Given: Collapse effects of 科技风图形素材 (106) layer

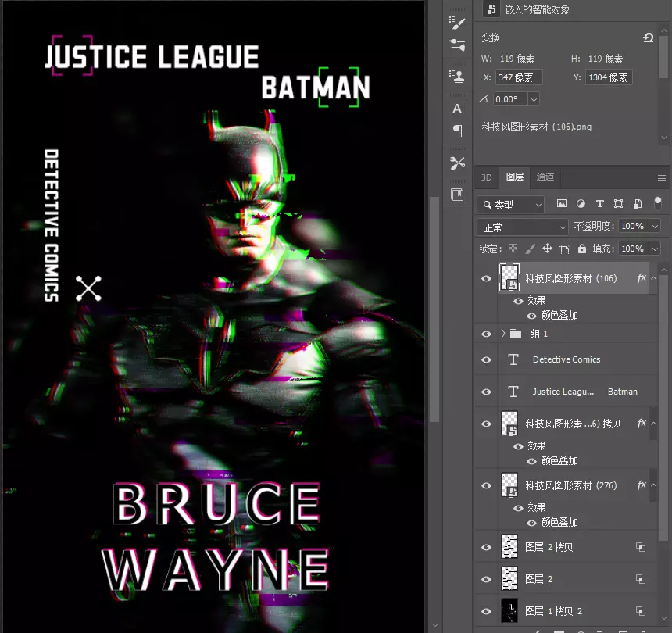Looking at the screenshot, I should (x=653, y=278).
